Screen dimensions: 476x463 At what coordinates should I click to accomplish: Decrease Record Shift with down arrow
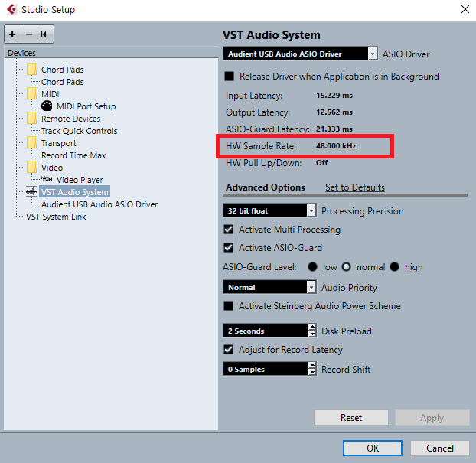pos(312,372)
